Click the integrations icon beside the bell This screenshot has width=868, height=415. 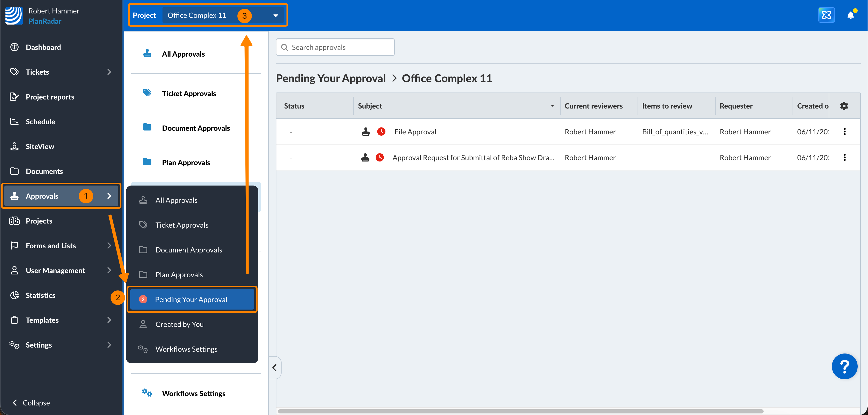pyautogui.click(x=826, y=15)
